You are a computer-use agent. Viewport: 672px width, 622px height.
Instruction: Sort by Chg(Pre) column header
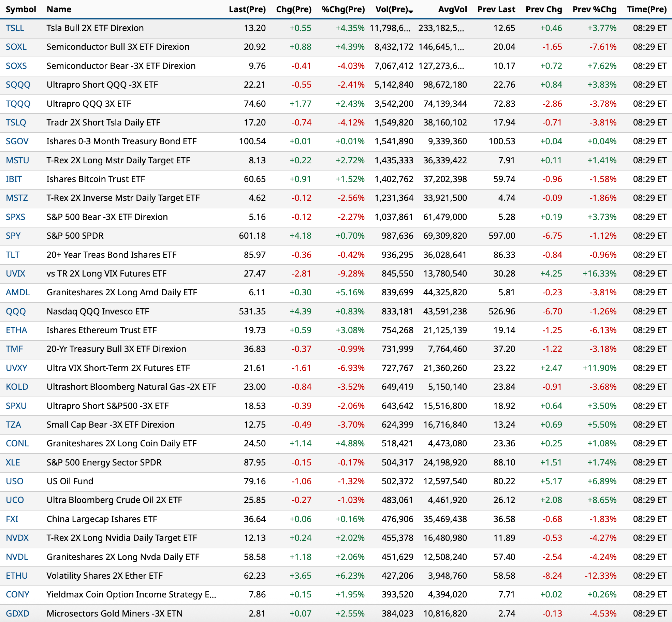pyautogui.click(x=294, y=10)
